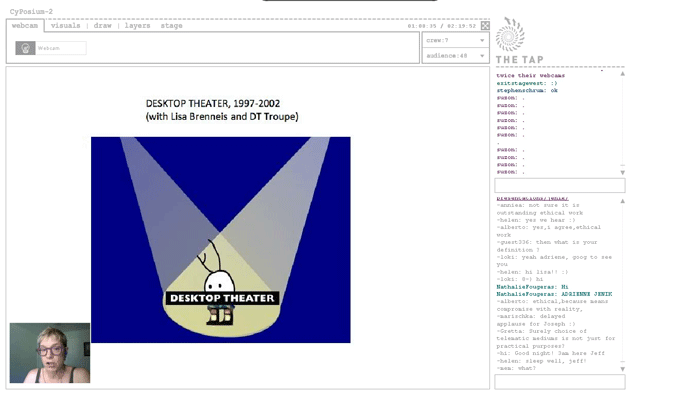This screenshot has width=700, height=395.
Task: Open the draw tab
Action: pyautogui.click(x=103, y=26)
